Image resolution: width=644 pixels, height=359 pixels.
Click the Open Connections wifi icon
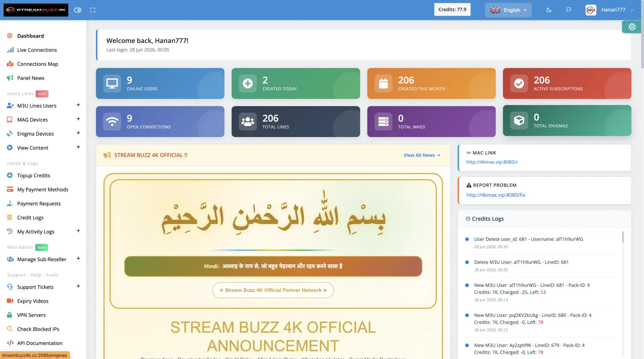pos(112,122)
